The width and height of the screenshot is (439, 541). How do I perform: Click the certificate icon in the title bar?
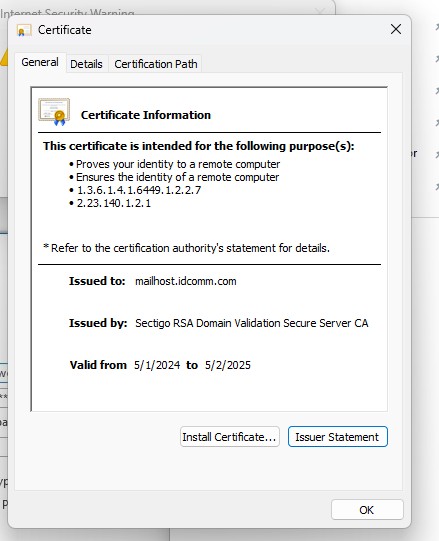[x=24, y=30]
